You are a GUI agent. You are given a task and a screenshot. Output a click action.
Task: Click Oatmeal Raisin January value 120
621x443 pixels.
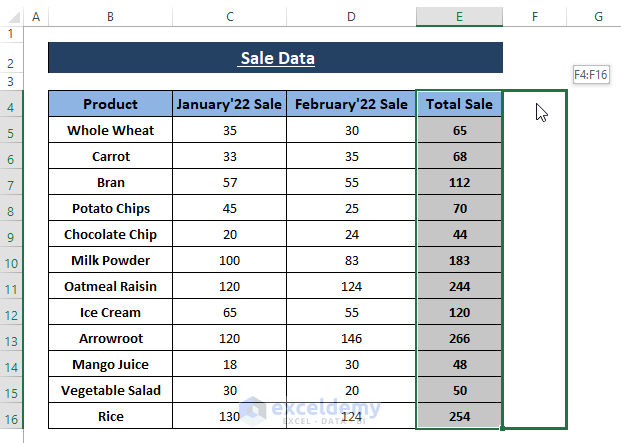click(229, 286)
